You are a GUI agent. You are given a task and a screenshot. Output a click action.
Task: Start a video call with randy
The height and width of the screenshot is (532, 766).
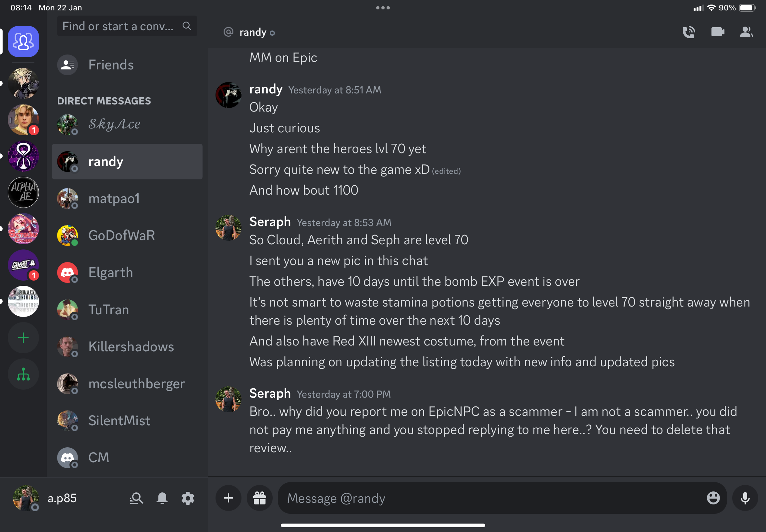(717, 32)
